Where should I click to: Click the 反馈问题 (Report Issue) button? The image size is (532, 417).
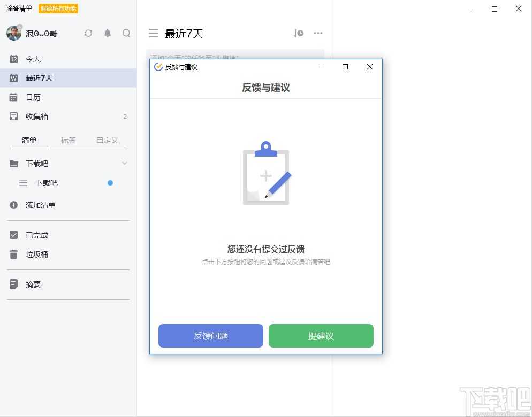point(210,336)
